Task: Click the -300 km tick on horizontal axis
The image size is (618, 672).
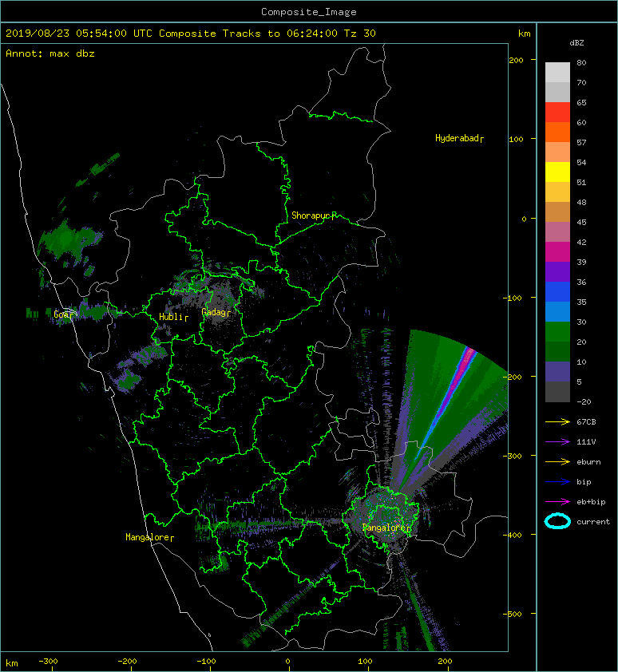Action: [x=48, y=662]
